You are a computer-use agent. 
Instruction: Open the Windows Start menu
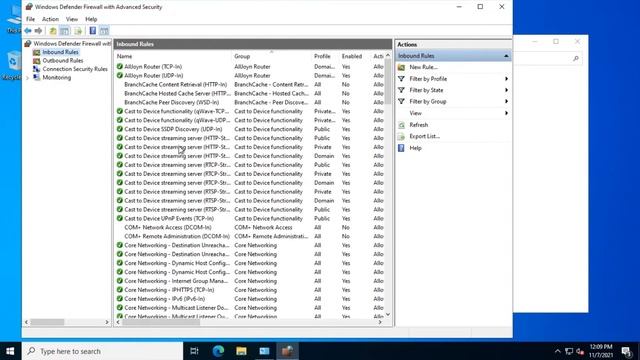click(x=11, y=351)
